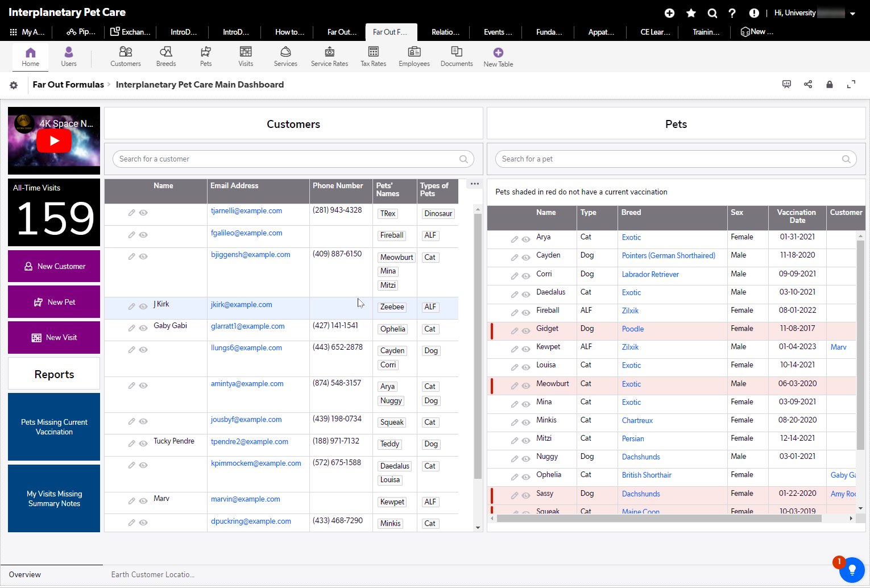View Gaby Gabi record with eye icon
Screen dimensions: 870x588
coord(143,328)
